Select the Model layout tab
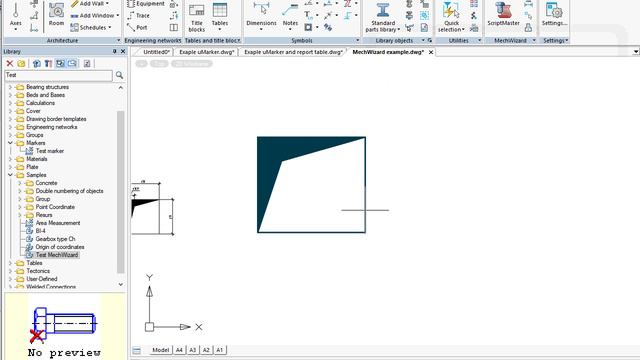The image size is (640, 360). click(x=160, y=350)
